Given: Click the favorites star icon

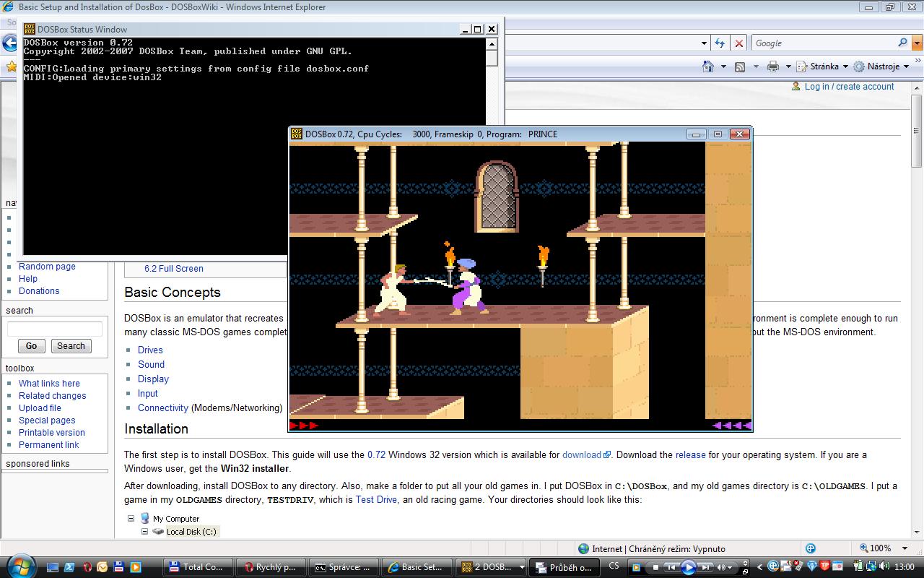Looking at the screenshot, I should click(x=11, y=66).
